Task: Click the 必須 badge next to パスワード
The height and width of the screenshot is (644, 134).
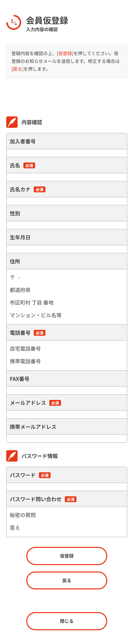Action: coord(45,475)
